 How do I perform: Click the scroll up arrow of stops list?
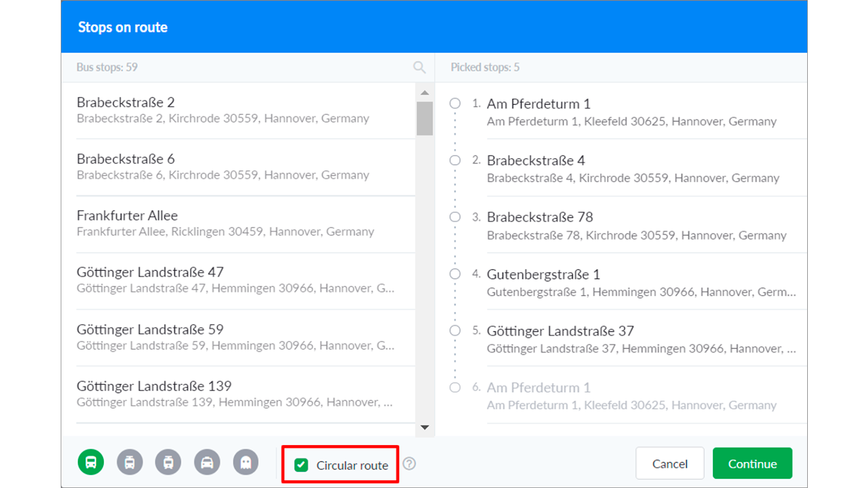point(425,93)
